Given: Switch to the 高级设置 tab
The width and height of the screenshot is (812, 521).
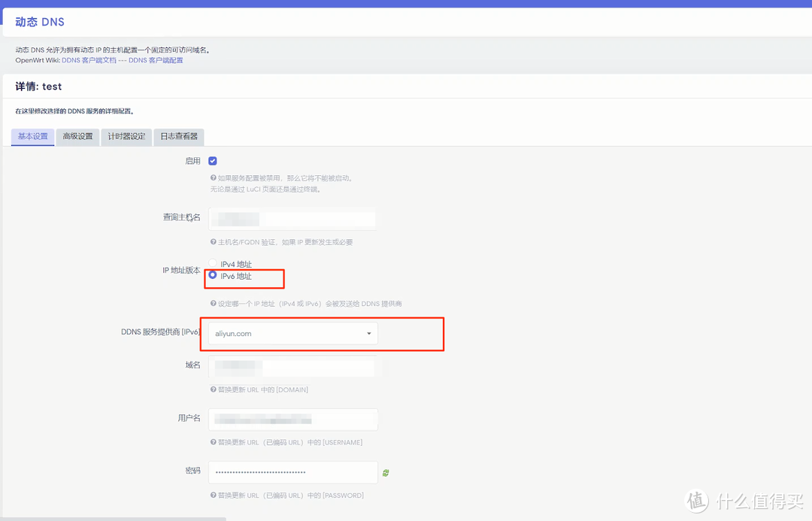Looking at the screenshot, I should tap(77, 137).
